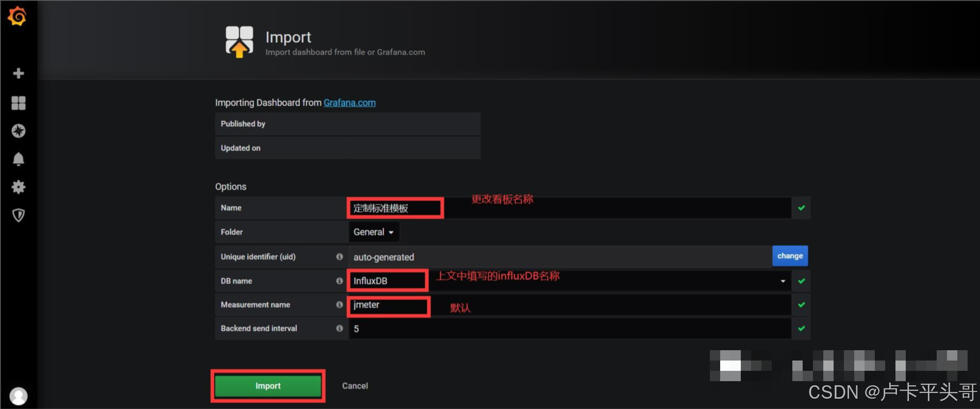
Task: Click the green checkmark beside Backend send interval
Action: click(801, 329)
